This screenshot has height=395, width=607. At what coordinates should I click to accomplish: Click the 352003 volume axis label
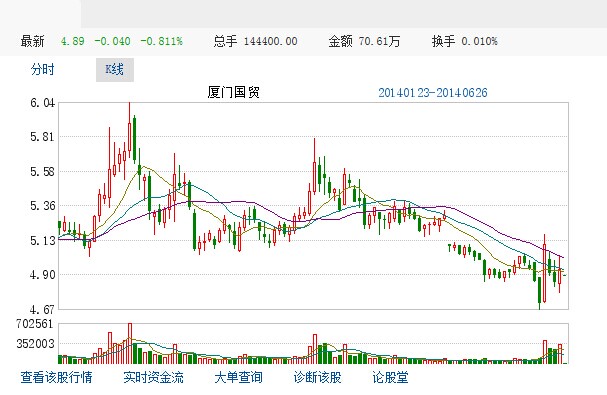pos(35,343)
